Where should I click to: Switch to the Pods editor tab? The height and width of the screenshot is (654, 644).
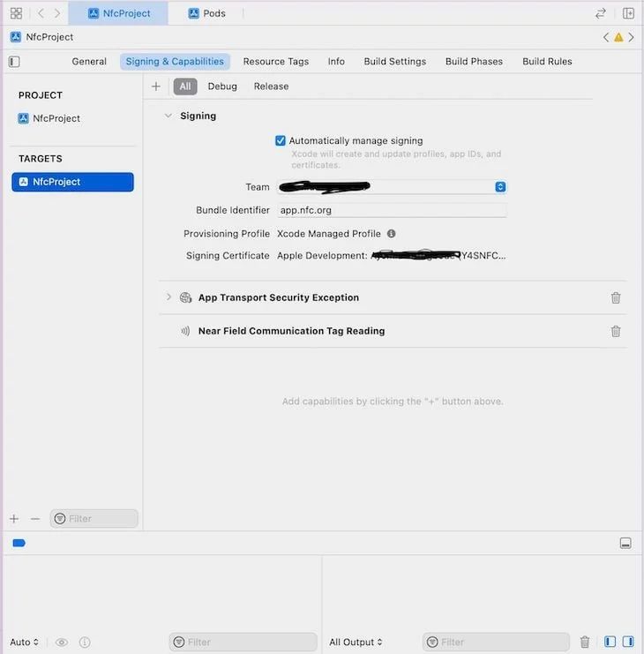click(206, 13)
